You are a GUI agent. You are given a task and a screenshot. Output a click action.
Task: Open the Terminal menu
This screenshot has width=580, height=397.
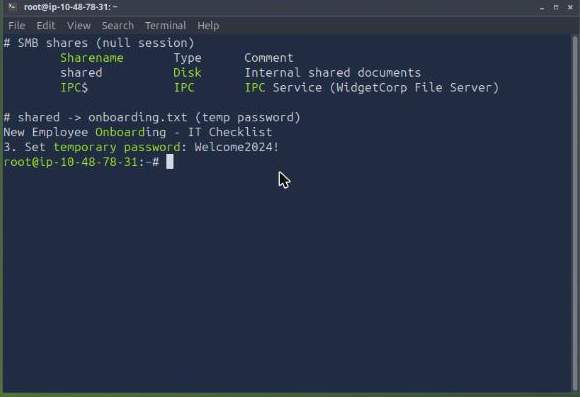(x=165, y=26)
